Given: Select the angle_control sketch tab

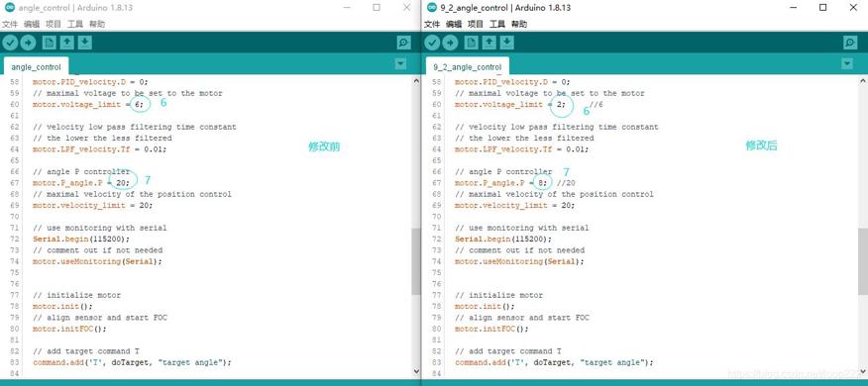Looking at the screenshot, I should (x=36, y=67).
